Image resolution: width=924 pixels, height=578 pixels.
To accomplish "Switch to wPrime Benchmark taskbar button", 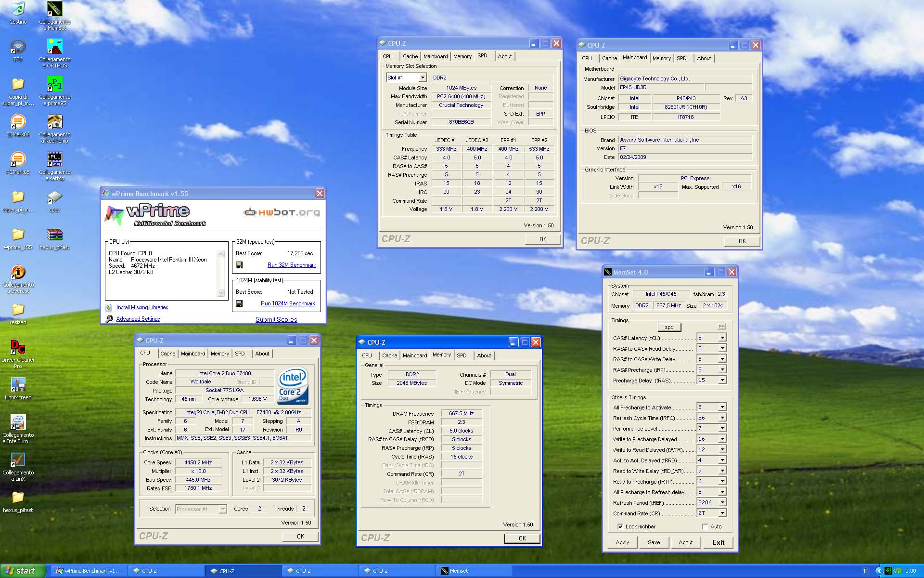I will click(90, 571).
